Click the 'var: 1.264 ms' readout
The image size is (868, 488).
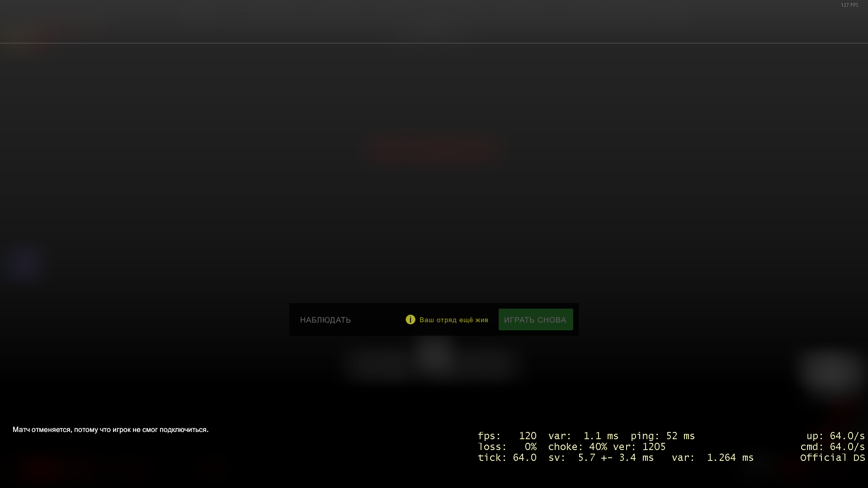(713, 458)
